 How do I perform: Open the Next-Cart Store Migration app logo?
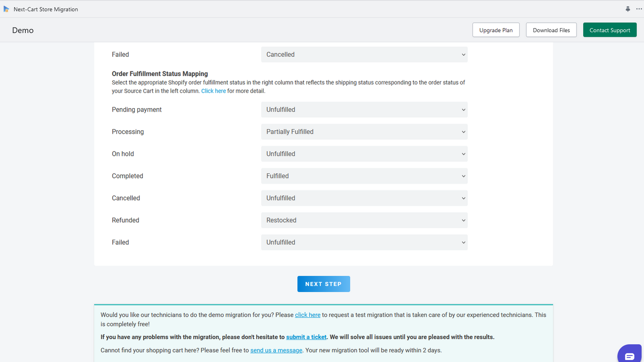[7, 9]
